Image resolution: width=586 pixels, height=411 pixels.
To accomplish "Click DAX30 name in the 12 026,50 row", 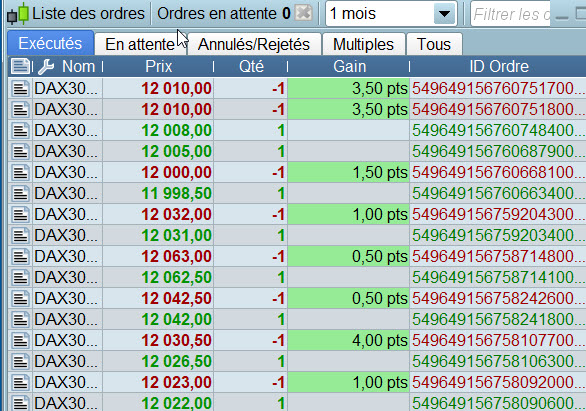I will coord(66,361).
